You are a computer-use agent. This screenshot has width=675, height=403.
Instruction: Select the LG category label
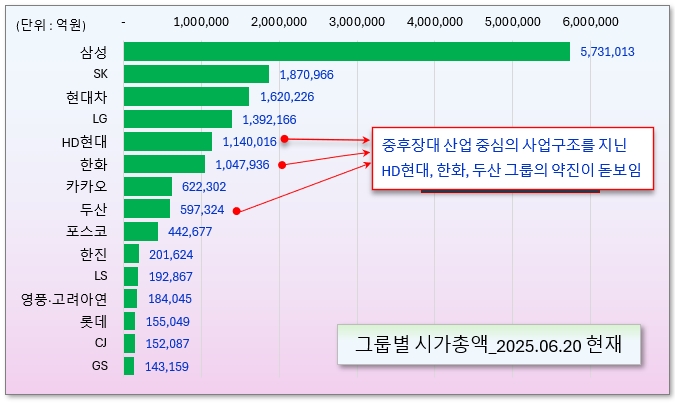click(100, 119)
